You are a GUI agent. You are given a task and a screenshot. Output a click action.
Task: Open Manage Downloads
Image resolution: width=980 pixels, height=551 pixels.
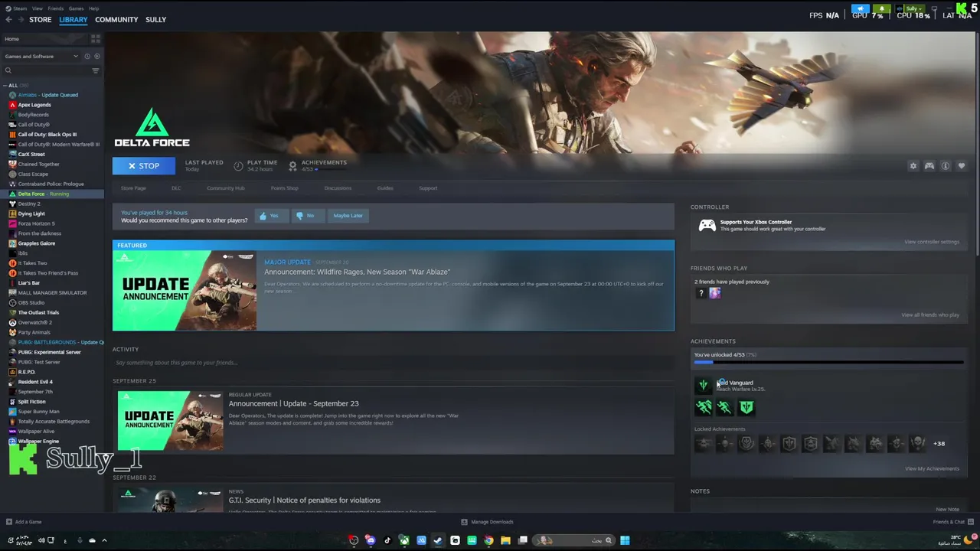point(487,522)
